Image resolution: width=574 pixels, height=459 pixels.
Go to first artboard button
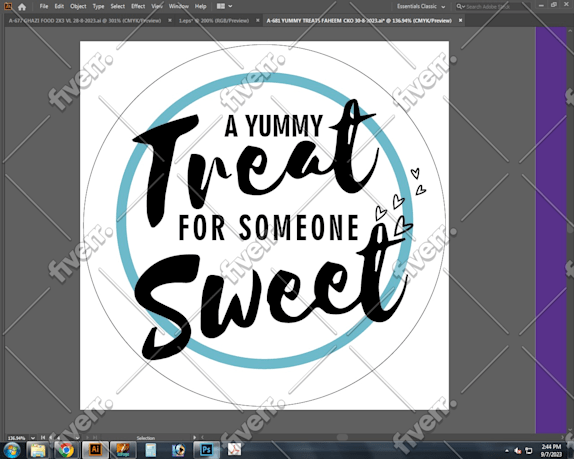click(43, 437)
